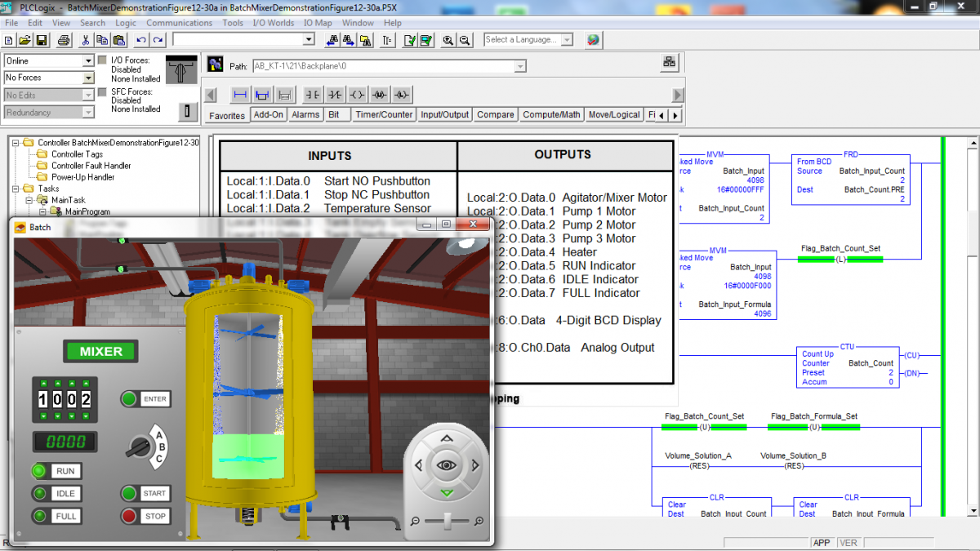
Task: Pan camera up in Batch view control
Action: (446, 439)
